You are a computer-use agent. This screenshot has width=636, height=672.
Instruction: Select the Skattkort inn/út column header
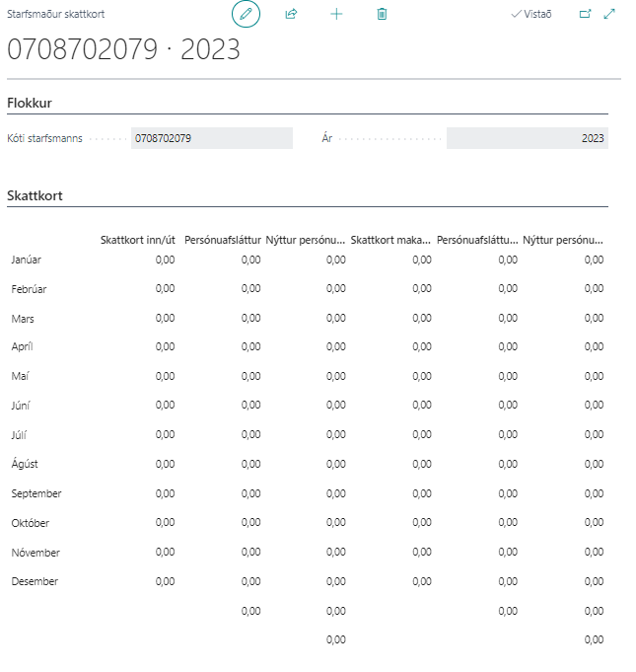pyautogui.click(x=137, y=240)
